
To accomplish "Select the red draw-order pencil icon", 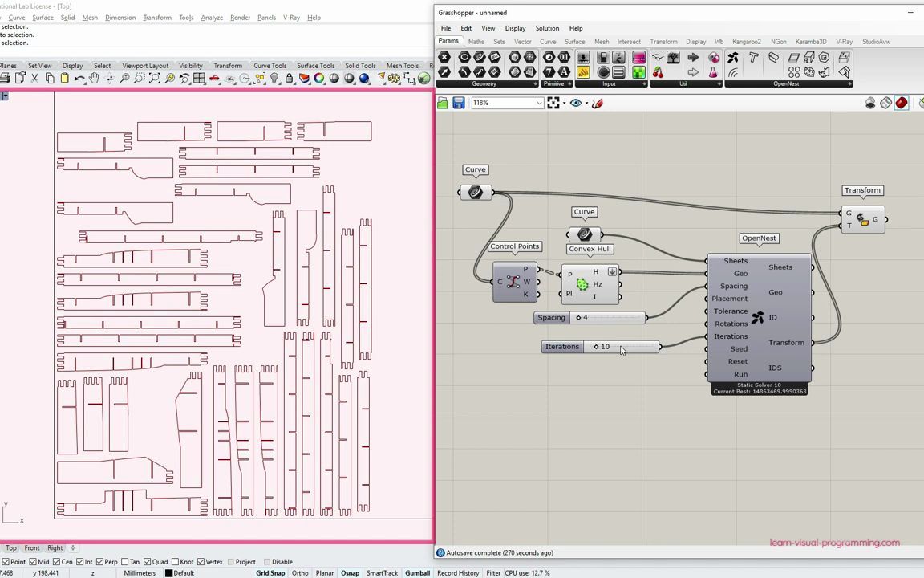I will (597, 103).
